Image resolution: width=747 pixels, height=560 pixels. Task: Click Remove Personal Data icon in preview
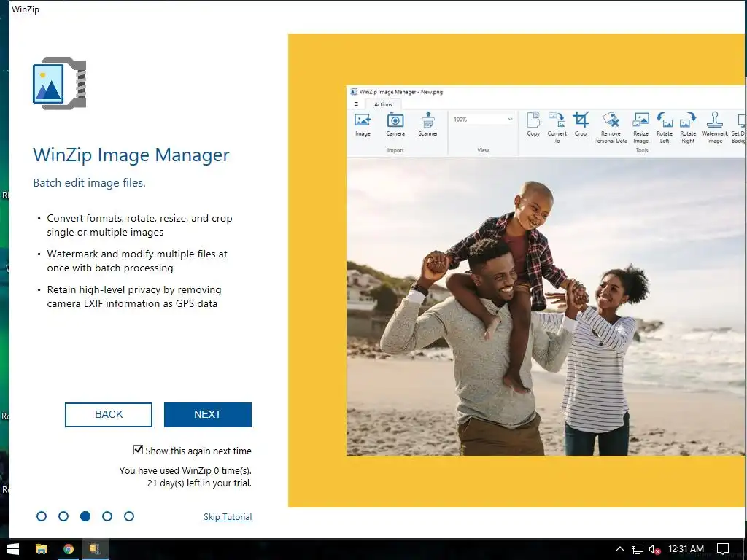[x=611, y=128]
